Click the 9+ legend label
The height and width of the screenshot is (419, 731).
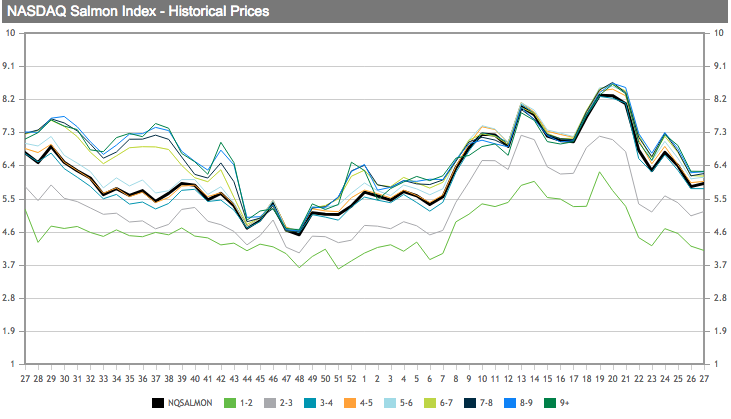click(565, 403)
